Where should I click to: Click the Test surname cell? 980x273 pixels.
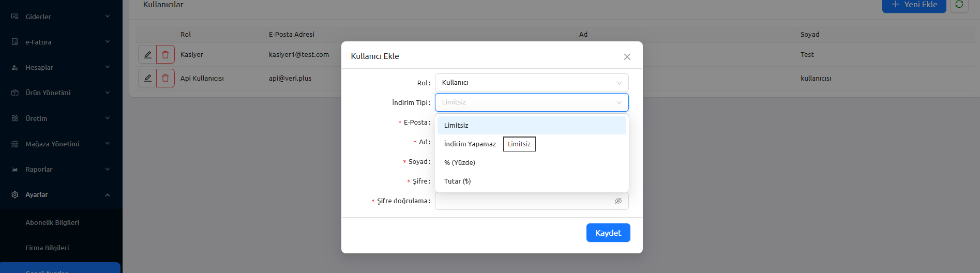click(807, 54)
